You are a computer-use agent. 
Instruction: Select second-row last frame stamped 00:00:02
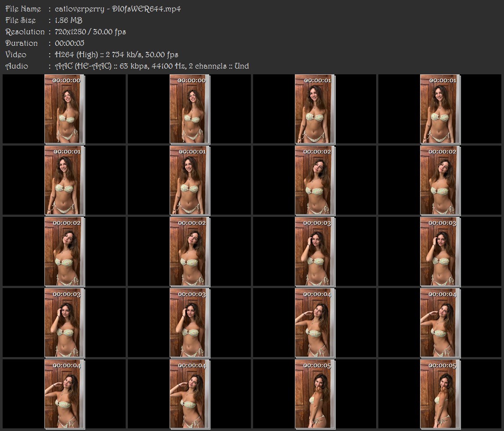[x=440, y=180]
